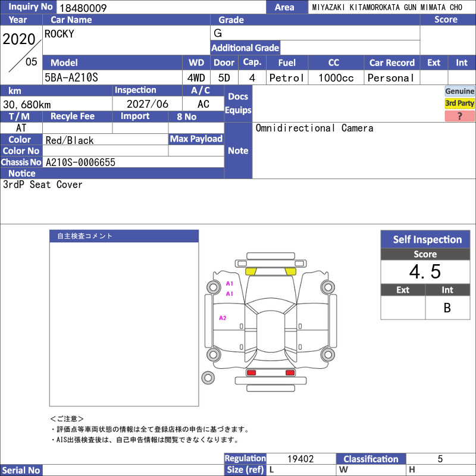Click the drive type 4WD

(196, 78)
